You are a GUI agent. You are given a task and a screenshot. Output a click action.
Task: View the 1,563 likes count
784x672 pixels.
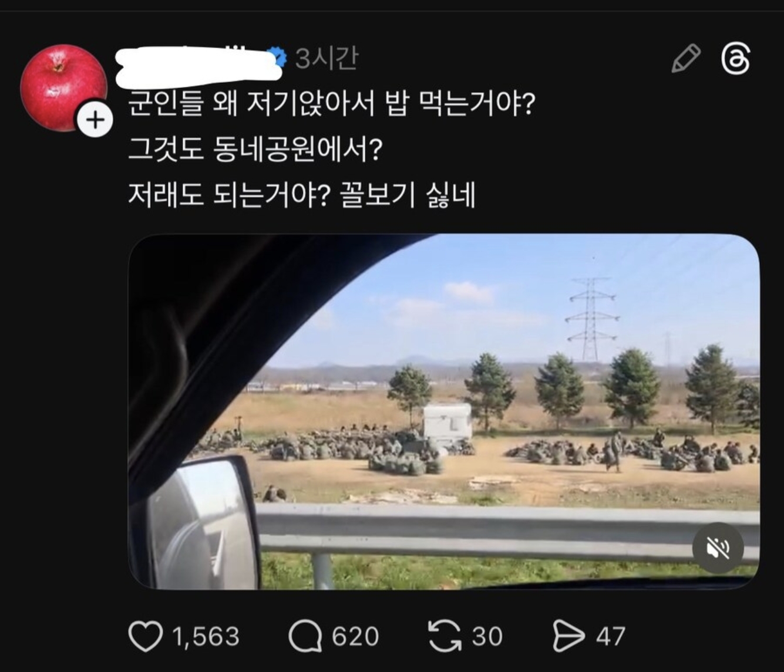tap(206, 637)
